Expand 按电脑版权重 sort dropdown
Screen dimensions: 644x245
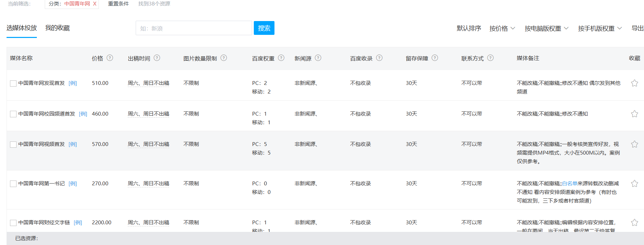click(x=547, y=28)
